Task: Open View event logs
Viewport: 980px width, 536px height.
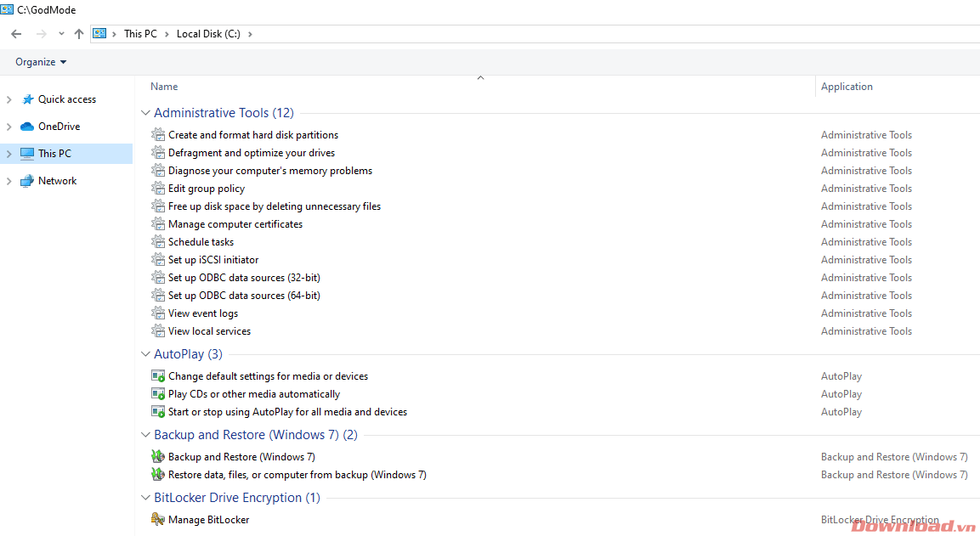Action: tap(203, 313)
